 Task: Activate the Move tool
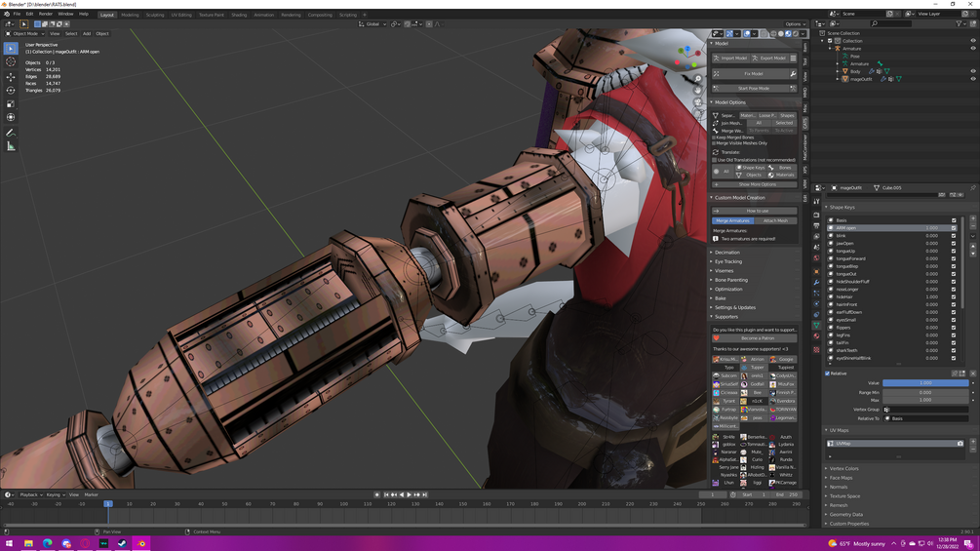click(11, 76)
